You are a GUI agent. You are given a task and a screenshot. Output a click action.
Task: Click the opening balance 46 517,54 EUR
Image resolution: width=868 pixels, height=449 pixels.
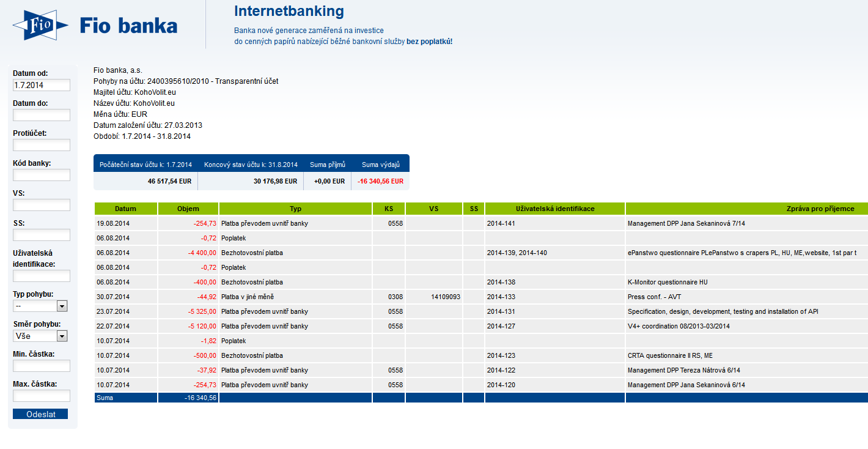170,181
